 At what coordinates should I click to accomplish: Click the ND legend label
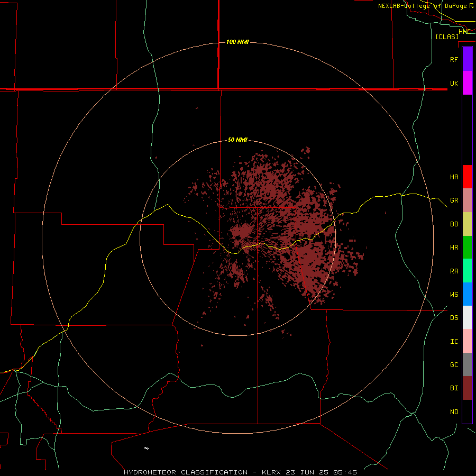point(454,411)
